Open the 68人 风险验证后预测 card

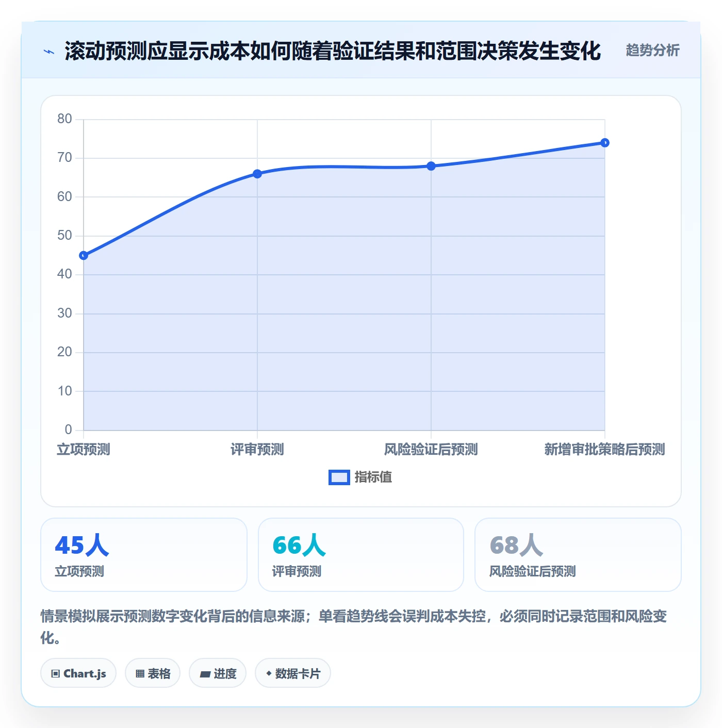click(x=578, y=555)
